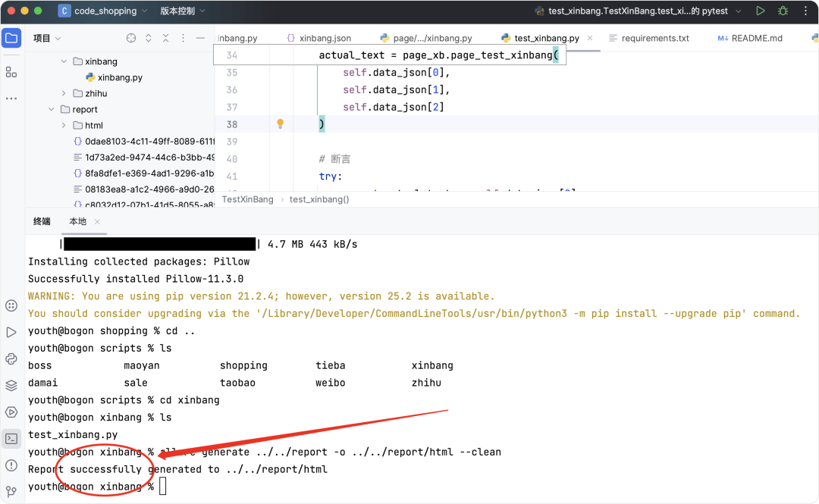Click line number 38 in gutter

coord(232,124)
